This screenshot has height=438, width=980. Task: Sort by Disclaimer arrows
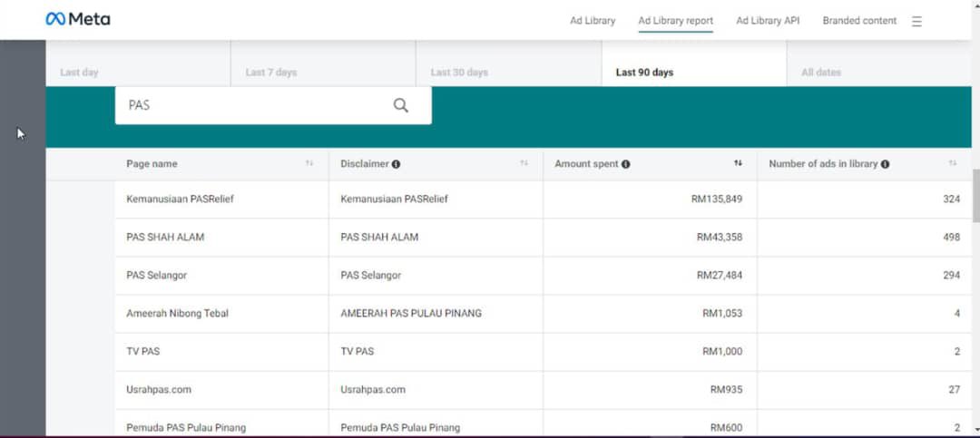tap(524, 163)
